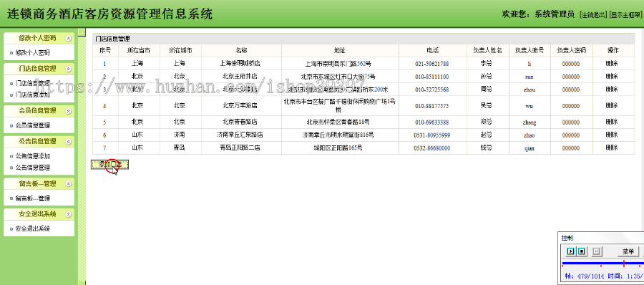Open the 公告信息管理 link below 公告信息添加
644x285 pixels.
[32, 168]
